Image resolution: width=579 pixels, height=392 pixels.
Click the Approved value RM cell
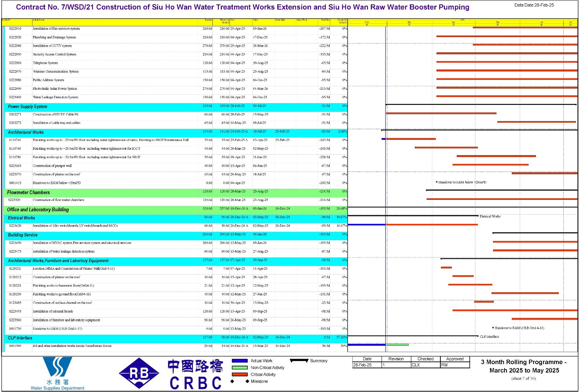click(455, 365)
